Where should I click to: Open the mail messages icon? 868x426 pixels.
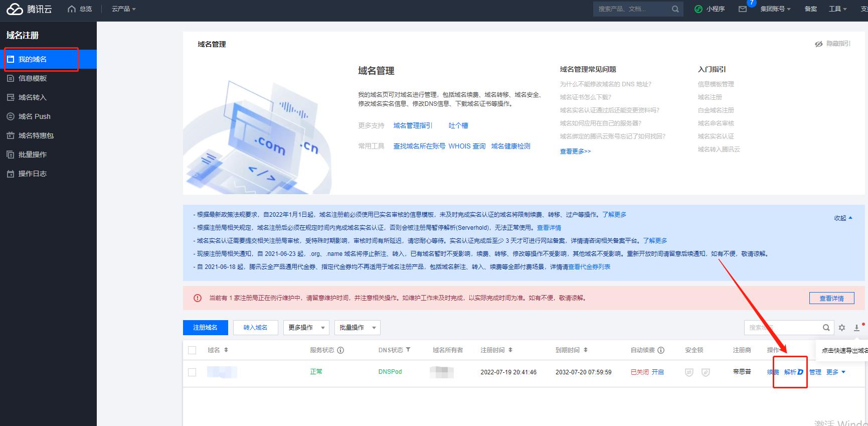743,9
